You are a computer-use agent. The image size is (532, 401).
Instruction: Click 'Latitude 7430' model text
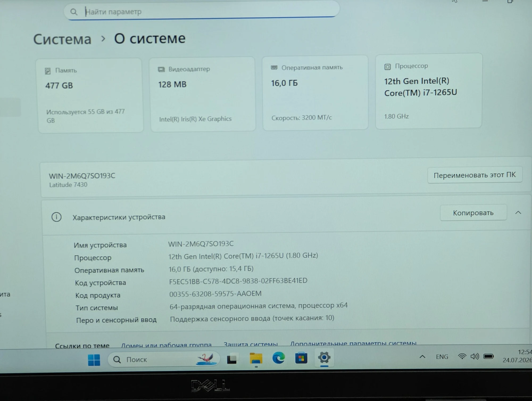click(68, 185)
